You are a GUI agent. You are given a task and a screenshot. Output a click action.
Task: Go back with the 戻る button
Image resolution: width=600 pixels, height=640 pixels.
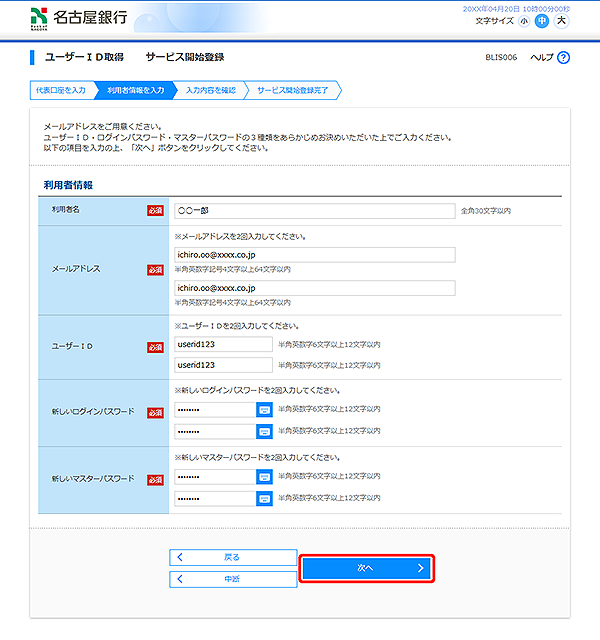point(233,557)
